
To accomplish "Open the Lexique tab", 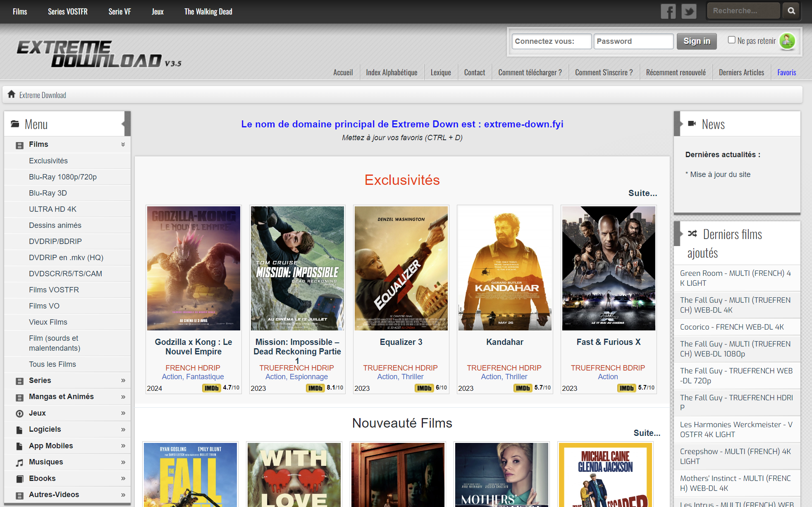I will pos(441,72).
